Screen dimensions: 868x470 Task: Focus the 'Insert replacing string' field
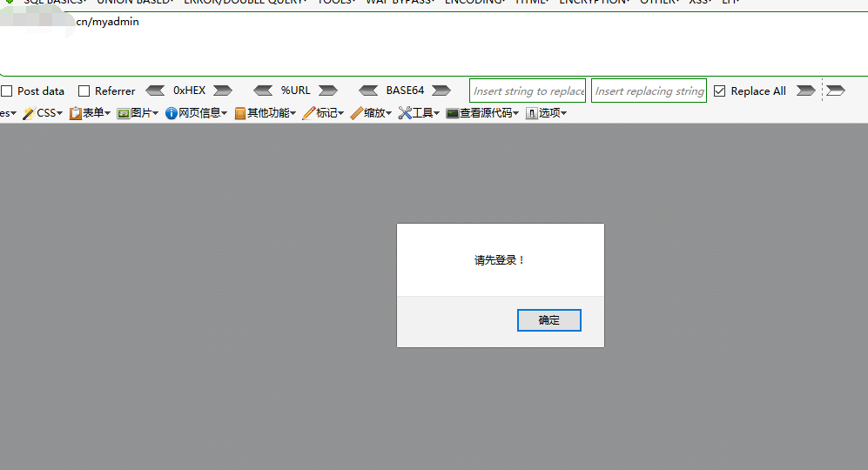pos(649,91)
